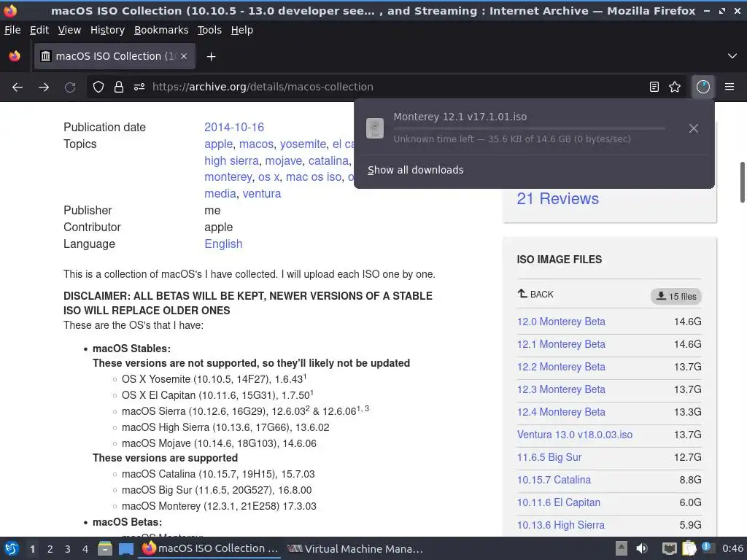Switch to workspace 2 in taskbar

pyautogui.click(x=50, y=548)
